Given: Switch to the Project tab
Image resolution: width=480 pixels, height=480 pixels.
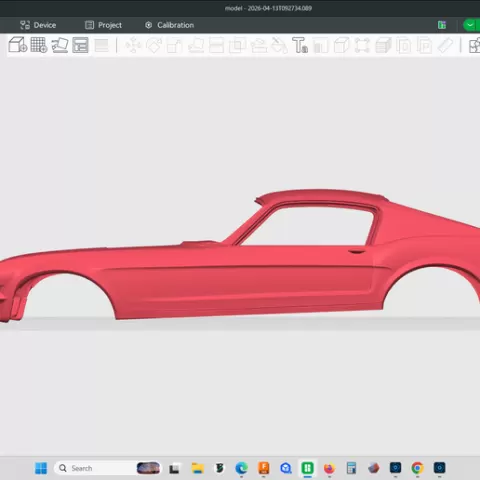Looking at the screenshot, I should 103,25.
